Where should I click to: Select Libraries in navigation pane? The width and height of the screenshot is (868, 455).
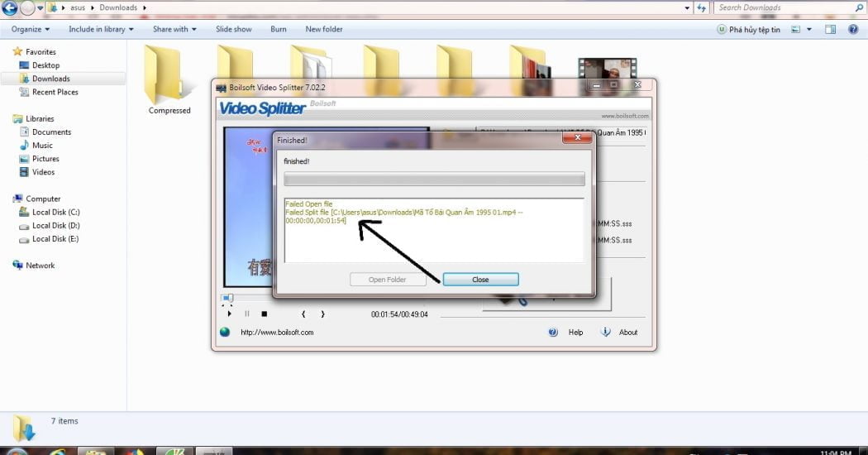pyautogui.click(x=40, y=118)
